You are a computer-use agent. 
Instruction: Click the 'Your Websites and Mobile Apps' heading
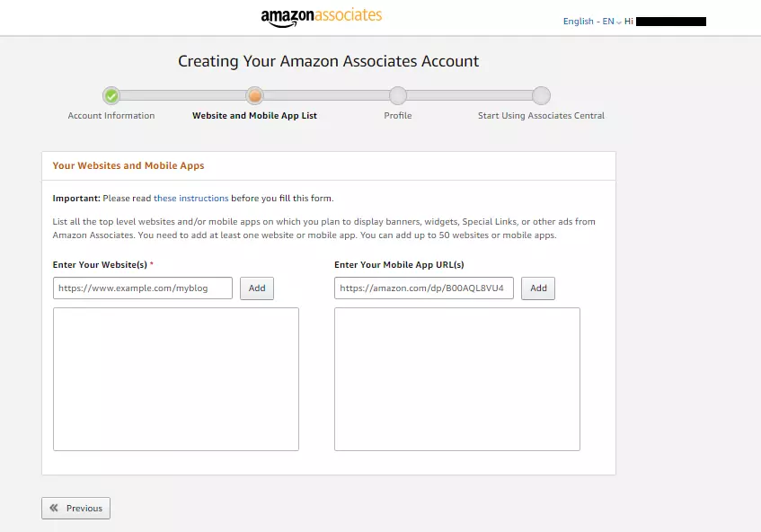128,165
